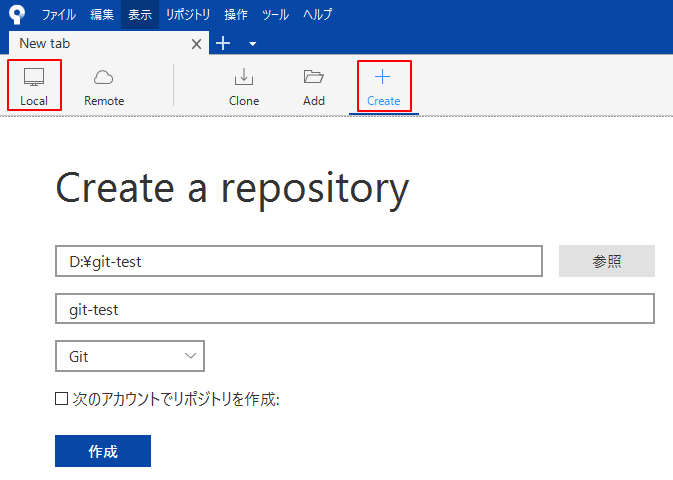Open the ファイル menu
Viewport: 673px width, 480px height.
tap(59, 15)
